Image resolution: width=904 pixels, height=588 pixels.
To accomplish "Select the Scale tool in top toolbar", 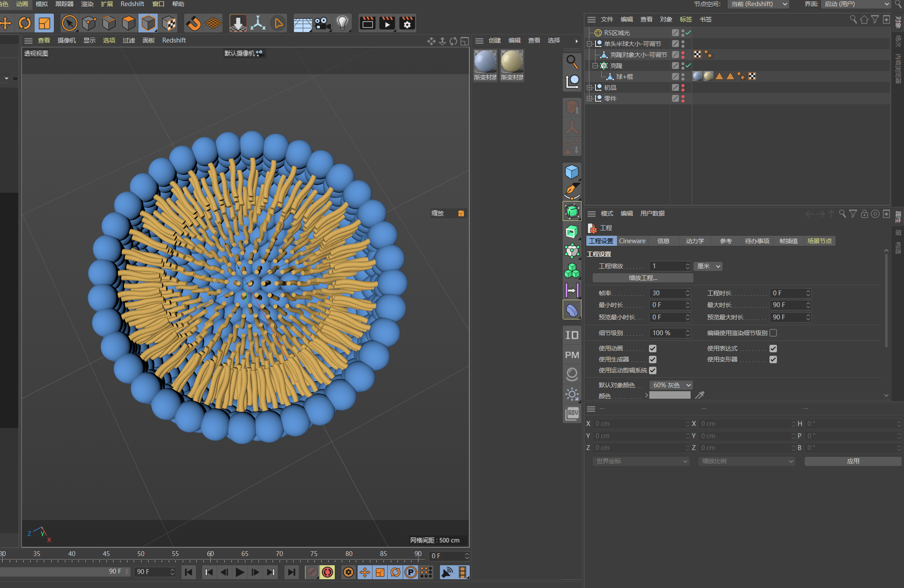I will 44,23.
